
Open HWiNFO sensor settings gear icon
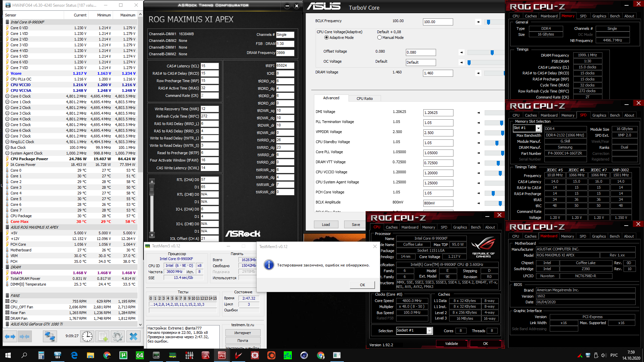(118, 336)
